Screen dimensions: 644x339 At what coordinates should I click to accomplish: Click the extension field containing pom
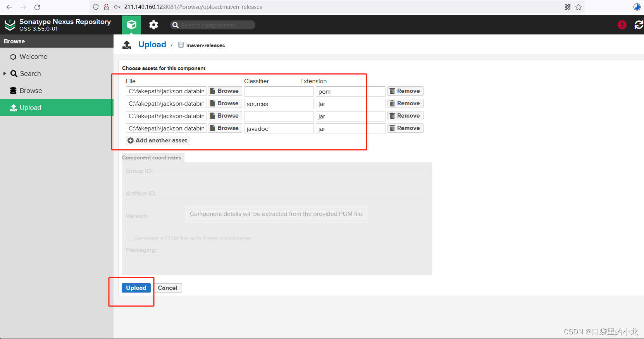coord(351,91)
